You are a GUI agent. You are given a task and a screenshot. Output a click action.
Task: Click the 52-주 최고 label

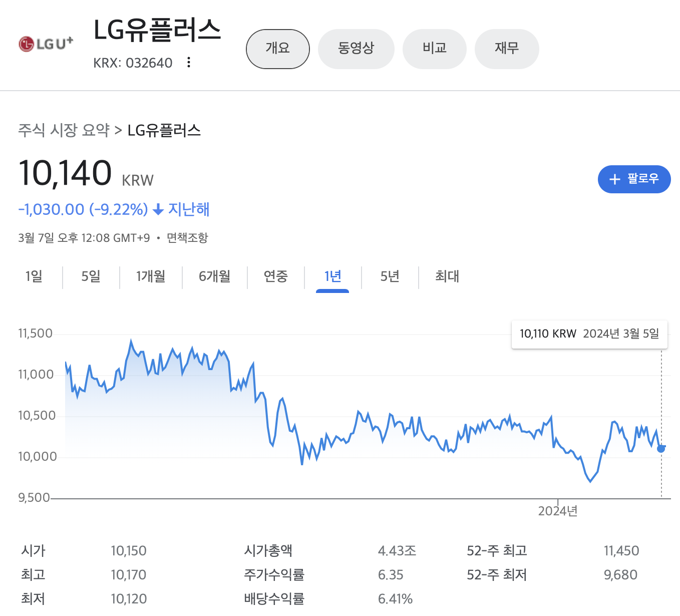[x=497, y=551]
